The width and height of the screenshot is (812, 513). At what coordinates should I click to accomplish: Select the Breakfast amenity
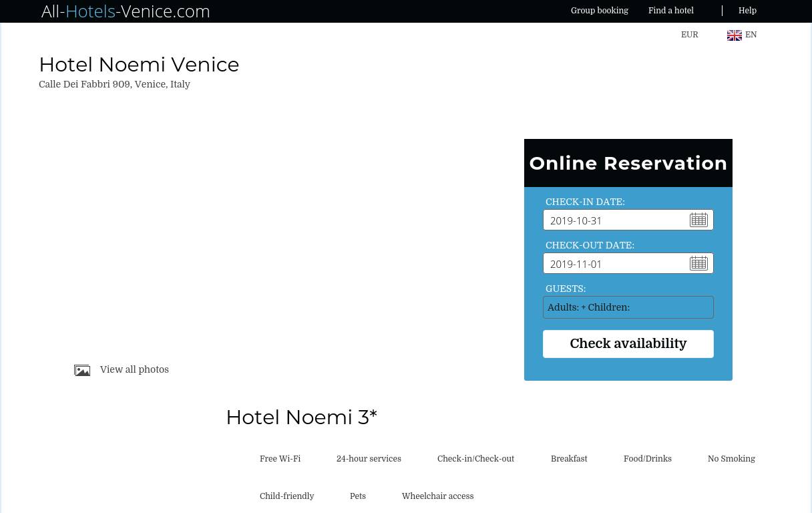[569, 459]
